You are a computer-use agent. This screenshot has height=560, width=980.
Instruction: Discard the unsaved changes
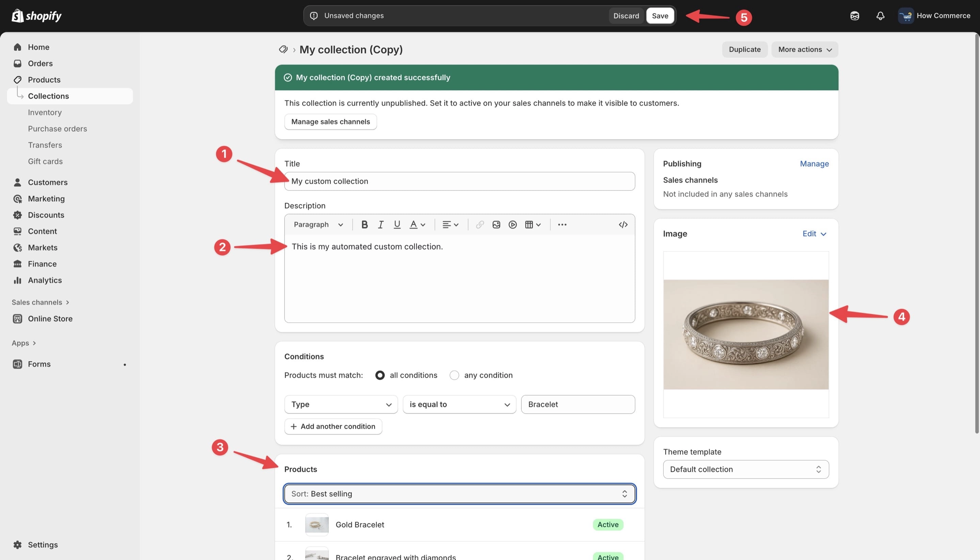pyautogui.click(x=626, y=16)
